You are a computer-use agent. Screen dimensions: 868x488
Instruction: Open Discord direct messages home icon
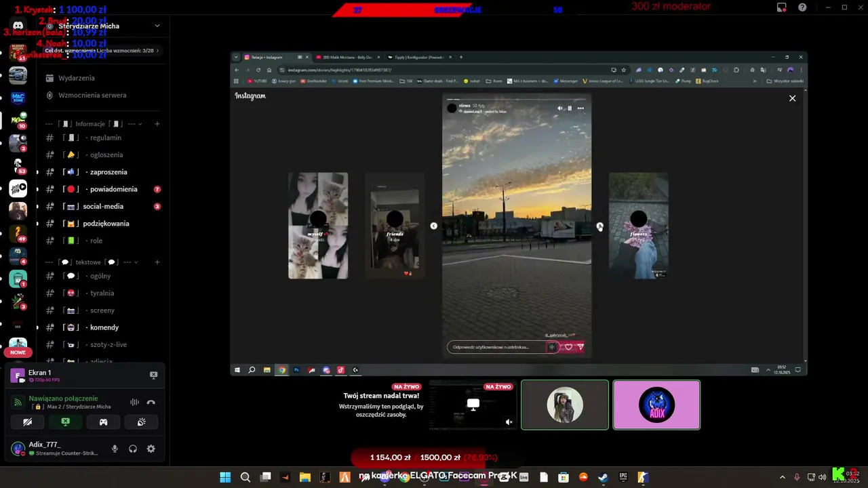pyautogui.click(x=18, y=26)
